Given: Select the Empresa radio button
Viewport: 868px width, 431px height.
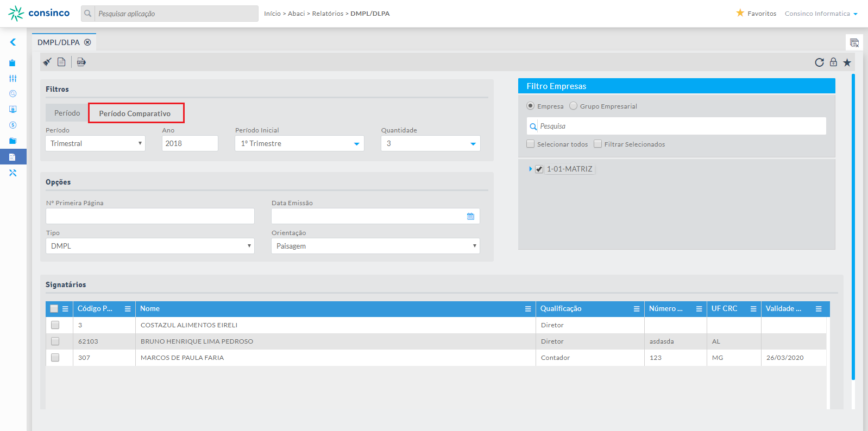Looking at the screenshot, I should (530, 106).
